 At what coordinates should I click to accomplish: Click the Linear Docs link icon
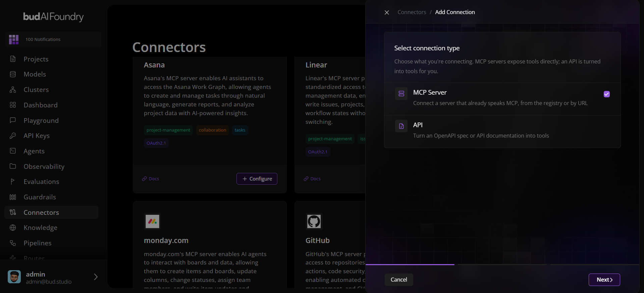[x=306, y=179]
